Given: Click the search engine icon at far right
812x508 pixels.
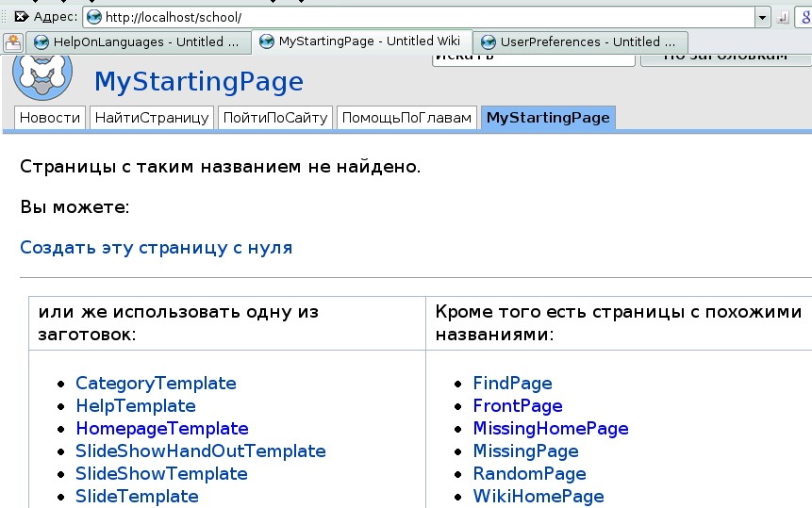Looking at the screenshot, I should pos(804,17).
